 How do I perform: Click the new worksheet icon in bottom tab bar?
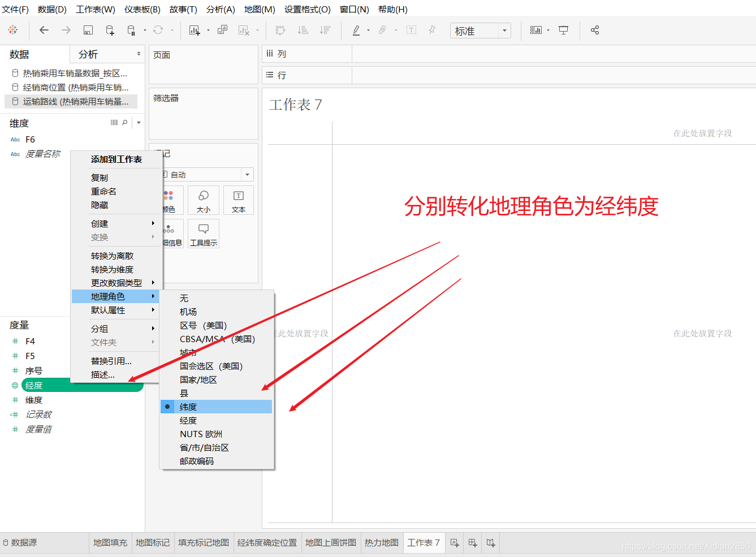point(455,543)
